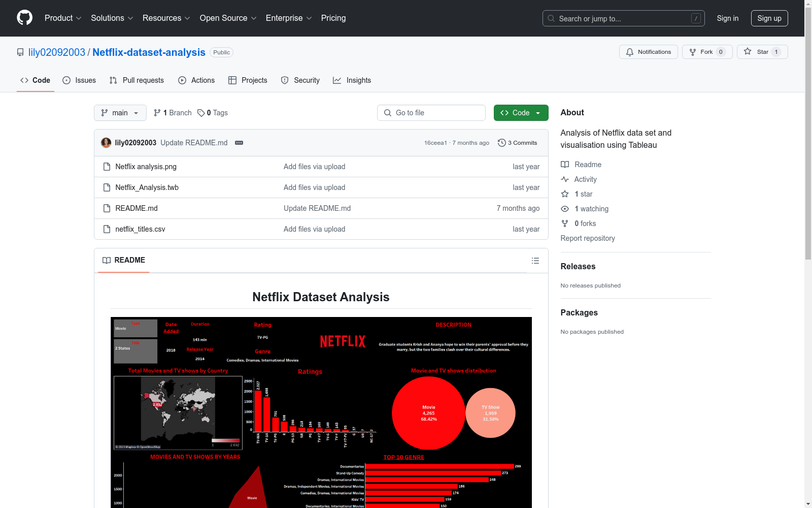This screenshot has width=812, height=508.
Task: Click the file icon for README.md
Action: tap(107, 208)
